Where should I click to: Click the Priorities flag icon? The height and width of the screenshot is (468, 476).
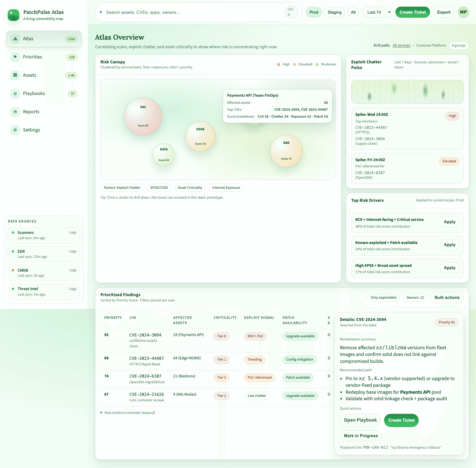click(x=15, y=57)
